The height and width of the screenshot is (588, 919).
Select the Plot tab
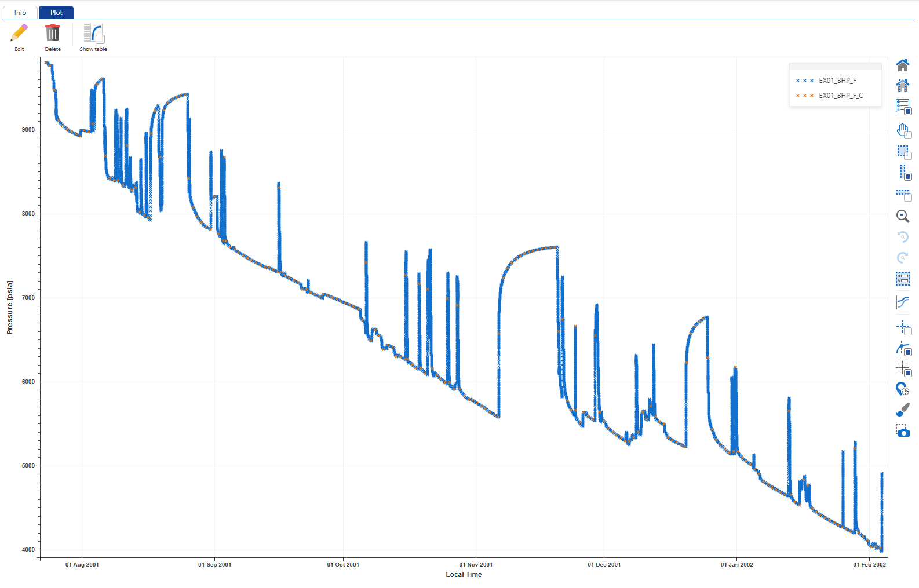56,12
